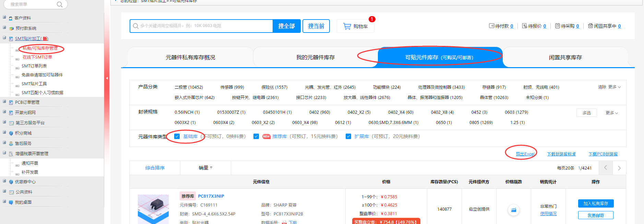Image resolution: width=644 pixels, height=224 pixels.
Task: Click the 待报价 document icon
Action: click(524, 26)
